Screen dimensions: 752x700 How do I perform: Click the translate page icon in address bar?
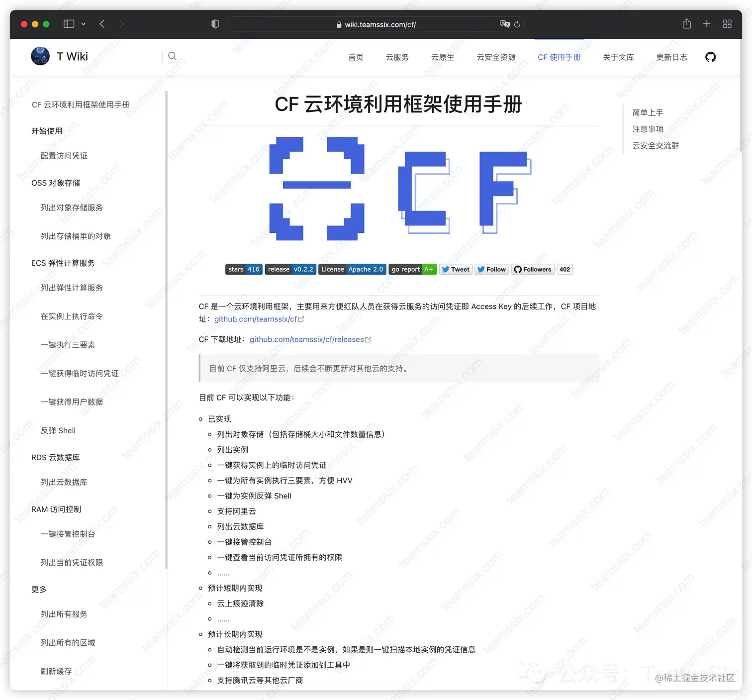(505, 24)
